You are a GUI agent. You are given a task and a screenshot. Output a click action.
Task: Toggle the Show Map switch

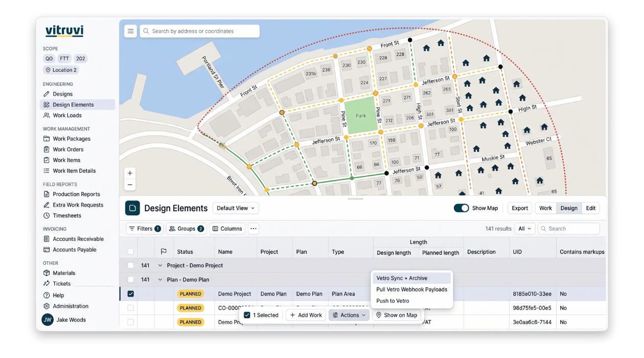[462, 208]
